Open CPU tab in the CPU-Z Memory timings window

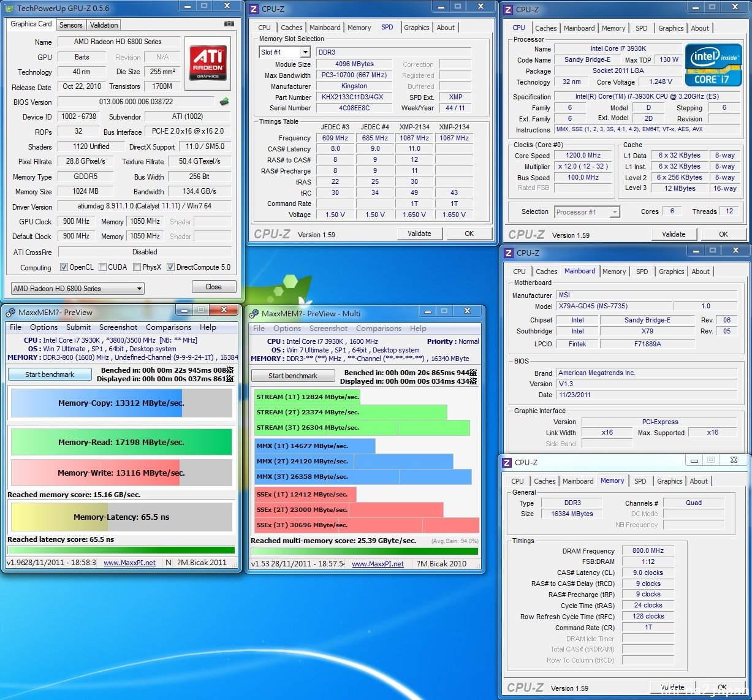(x=518, y=481)
